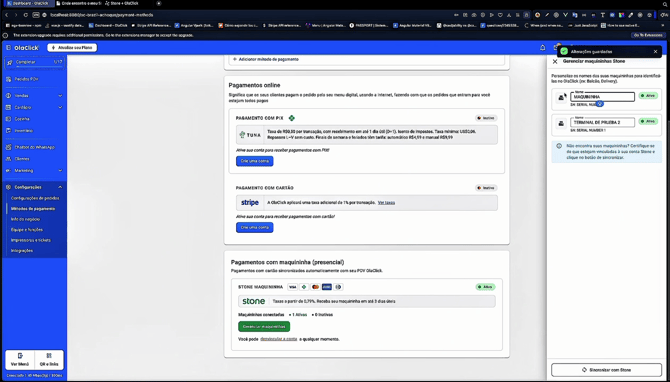Click the notification bell icon
The width and height of the screenshot is (670, 382).
pyautogui.click(x=543, y=48)
